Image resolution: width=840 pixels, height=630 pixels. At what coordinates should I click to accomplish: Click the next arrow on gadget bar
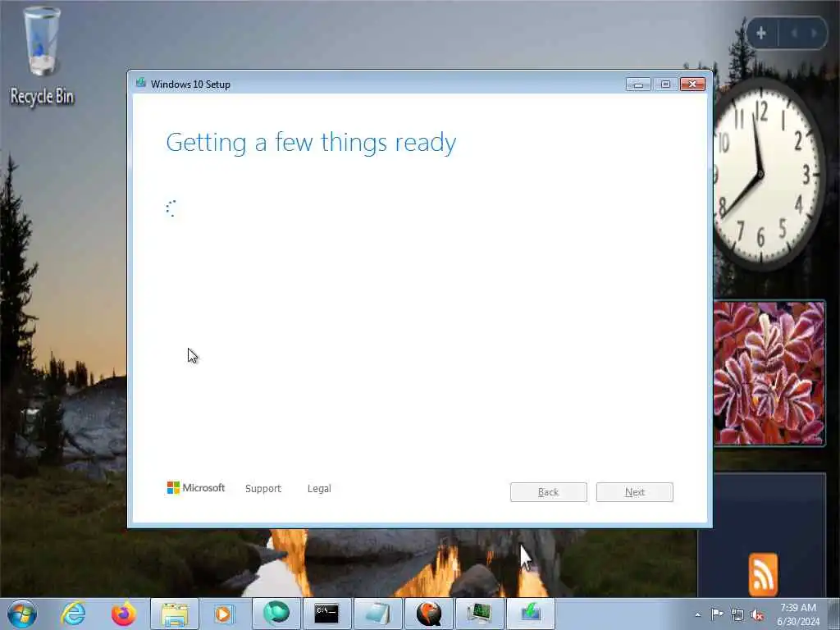pos(814,33)
